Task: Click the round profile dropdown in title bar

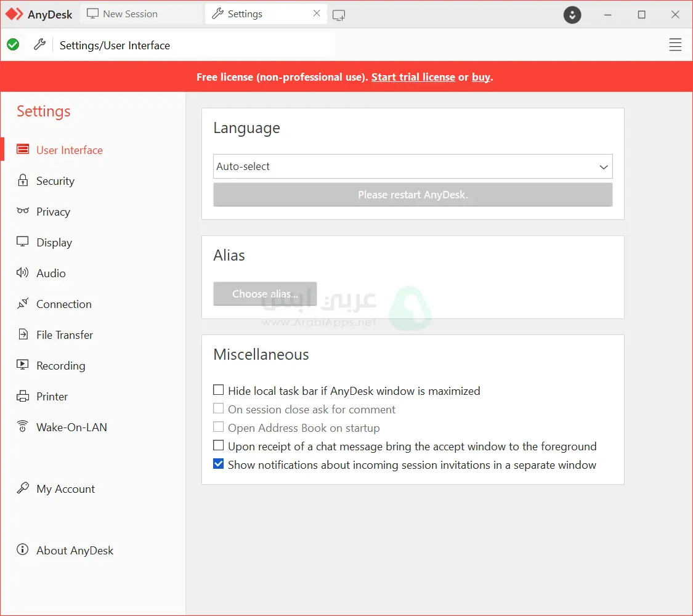Action: (x=572, y=15)
